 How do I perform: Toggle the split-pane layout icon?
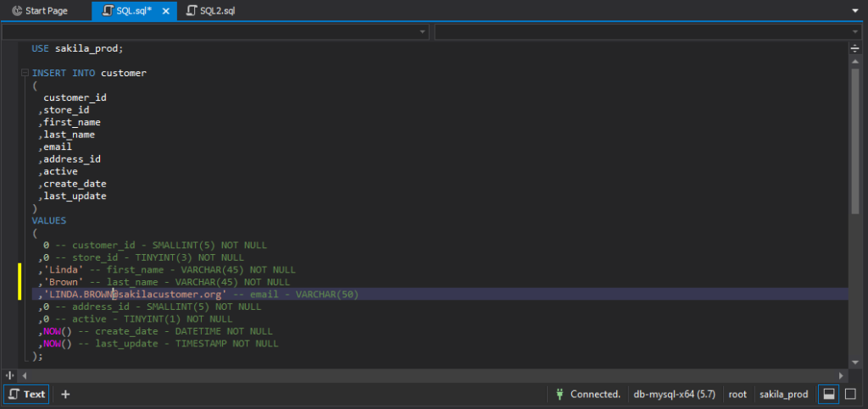tap(830, 394)
